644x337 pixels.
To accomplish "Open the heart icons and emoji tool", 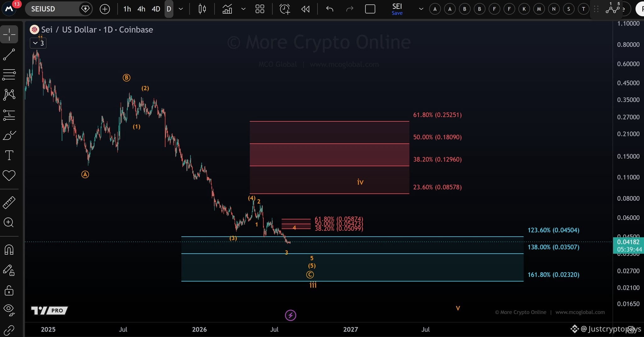I will point(9,175).
